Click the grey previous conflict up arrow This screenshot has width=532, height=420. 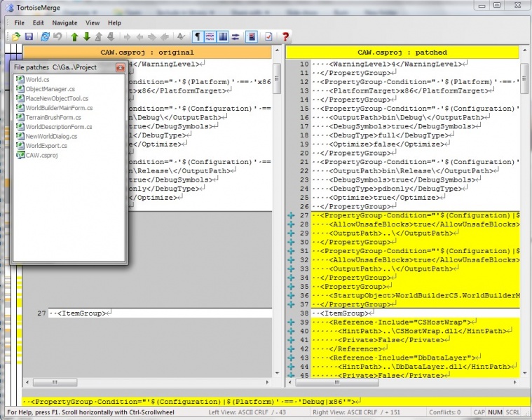click(x=98, y=36)
